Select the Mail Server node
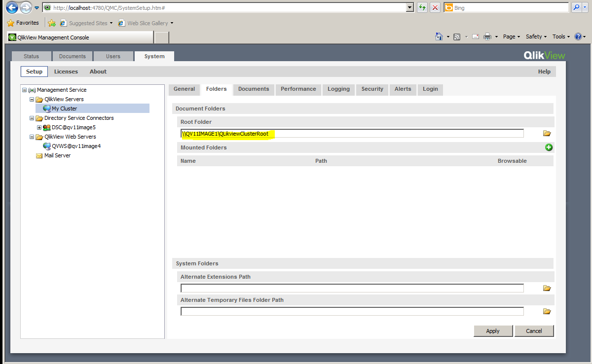The image size is (592, 364). pos(57,155)
